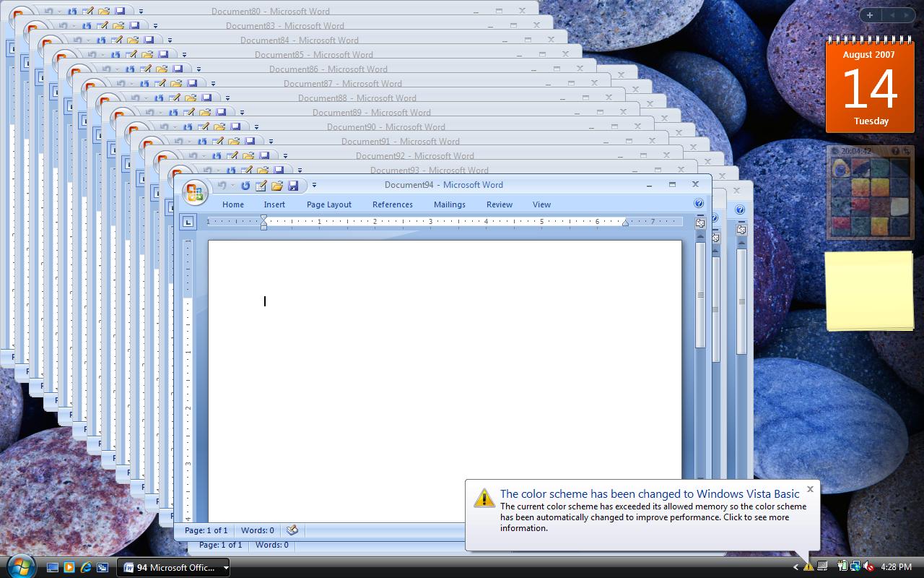Click the next gadgets page arrow on Sidebar
The height and width of the screenshot is (578, 924).
[x=906, y=14]
